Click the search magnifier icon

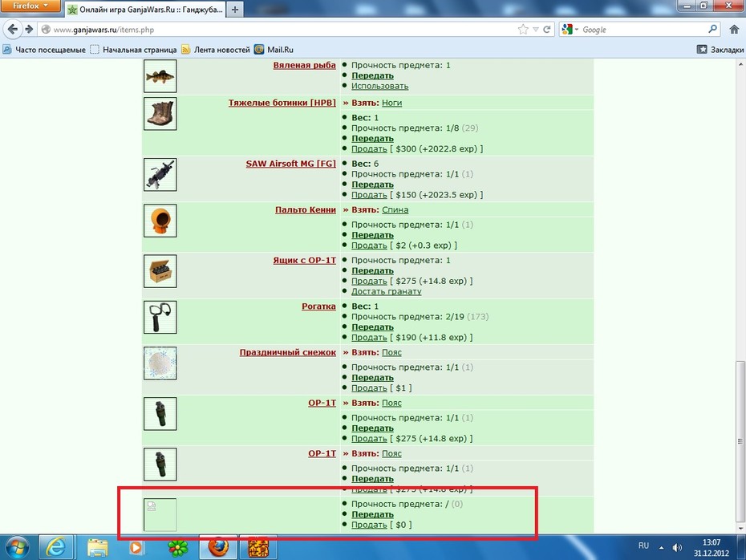(712, 30)
